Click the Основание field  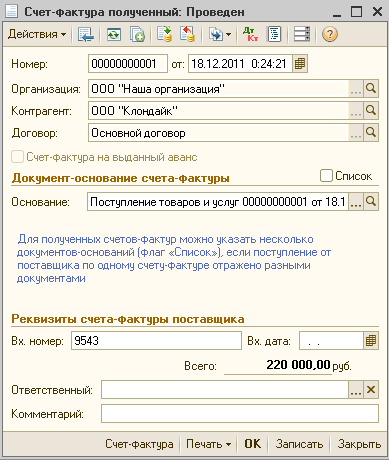218,202
